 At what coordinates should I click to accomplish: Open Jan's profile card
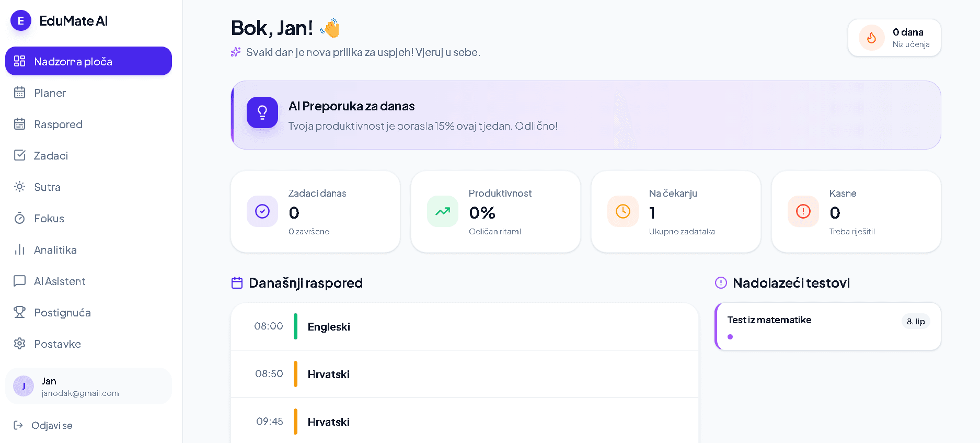tap(88, 386)
